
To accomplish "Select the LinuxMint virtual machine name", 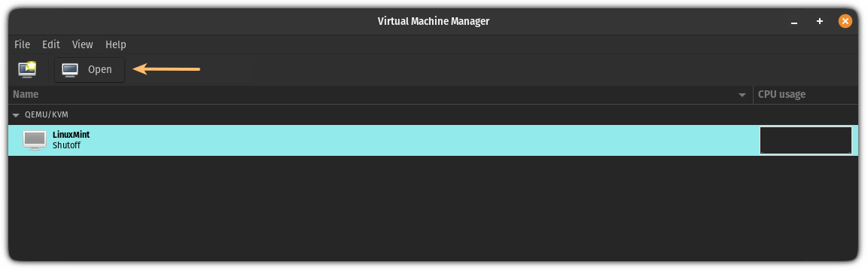I will pos(71,135).
